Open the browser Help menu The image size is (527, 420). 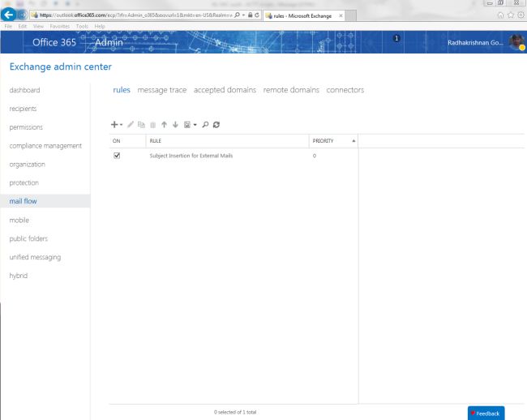tap(100, 26)
